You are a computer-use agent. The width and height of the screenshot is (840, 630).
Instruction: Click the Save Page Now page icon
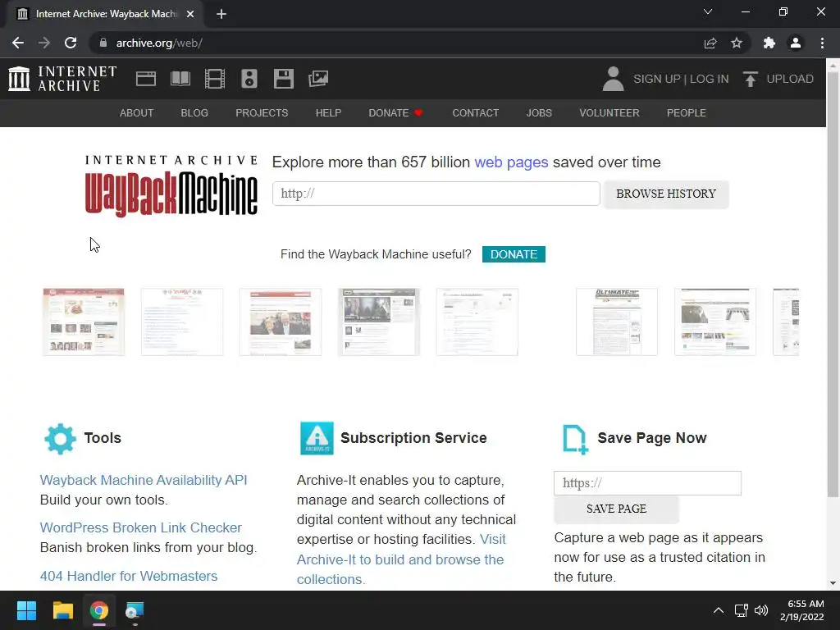(x=575, y=440)
